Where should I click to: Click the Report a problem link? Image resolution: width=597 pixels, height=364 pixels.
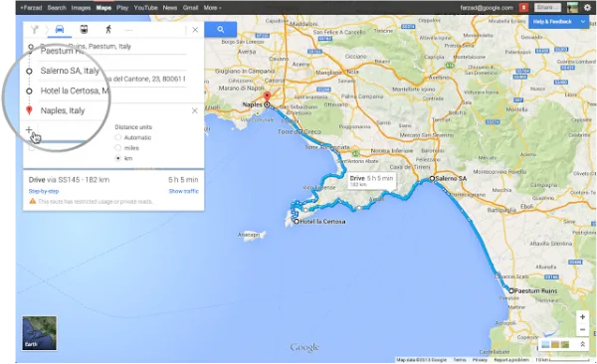click(511, 360)
